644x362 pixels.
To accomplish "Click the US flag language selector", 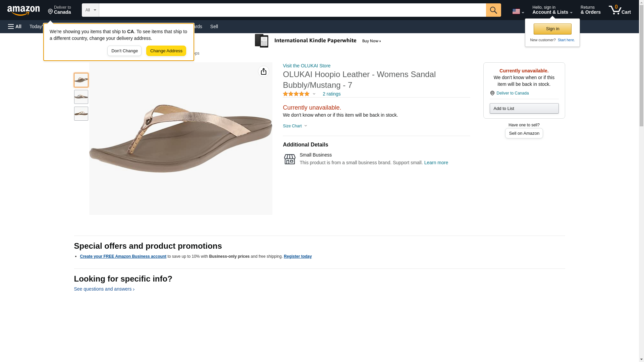I will tap(518, 11).
